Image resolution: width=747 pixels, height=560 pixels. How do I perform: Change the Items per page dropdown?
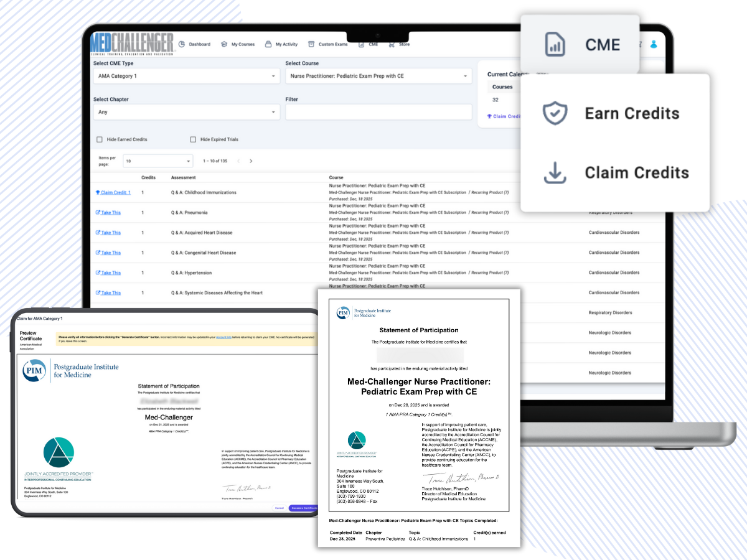157,161
